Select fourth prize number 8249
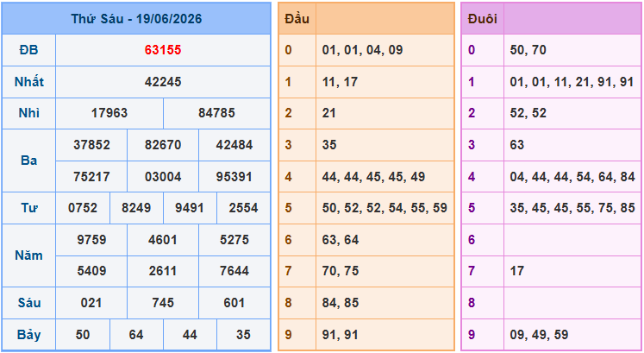The image size is (644, 353). point(136,208)
